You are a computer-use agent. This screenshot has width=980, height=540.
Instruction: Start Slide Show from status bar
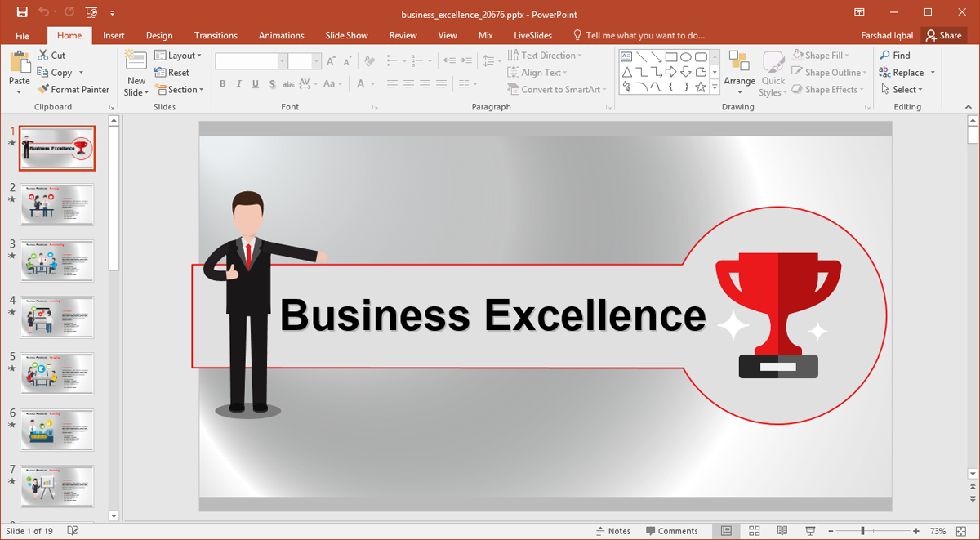click(810, 531)
